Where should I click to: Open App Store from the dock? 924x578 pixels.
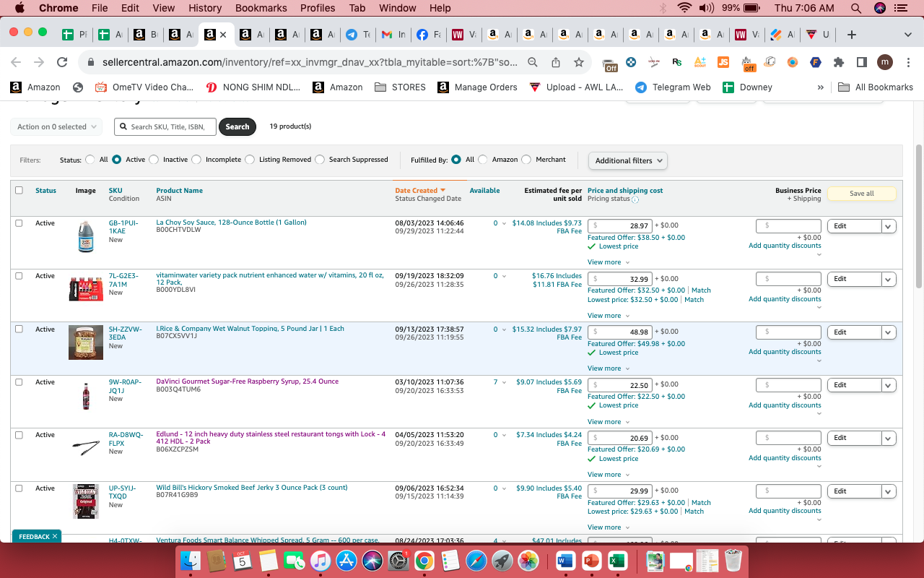click(x=346, y=560)
